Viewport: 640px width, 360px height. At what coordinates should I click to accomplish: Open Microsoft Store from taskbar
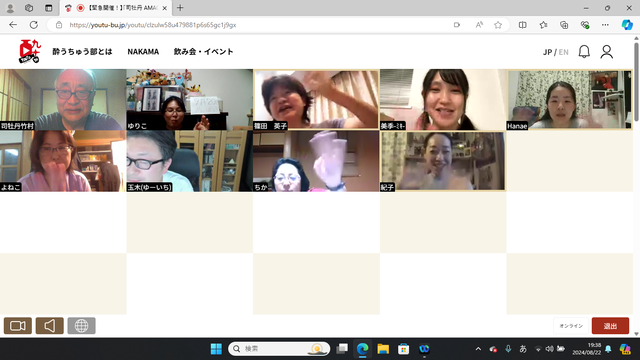(x=404, y=349)
